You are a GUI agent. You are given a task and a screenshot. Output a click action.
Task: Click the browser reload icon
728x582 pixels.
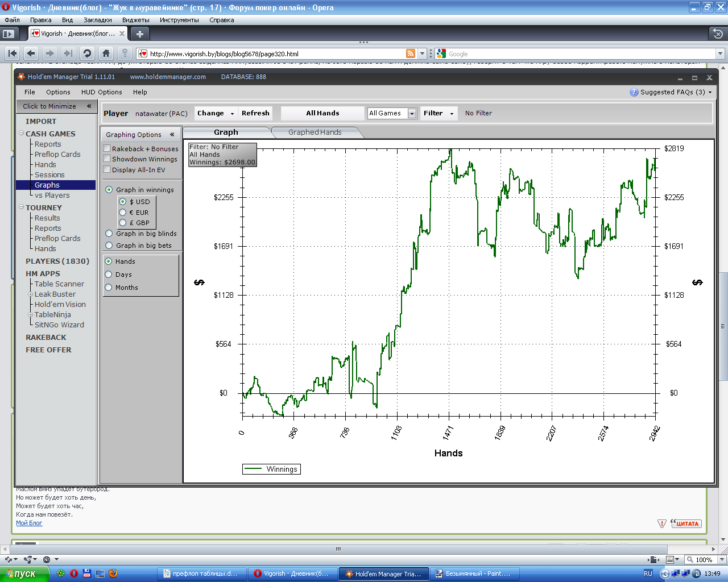pyautogui.click(x=87, y=53)
